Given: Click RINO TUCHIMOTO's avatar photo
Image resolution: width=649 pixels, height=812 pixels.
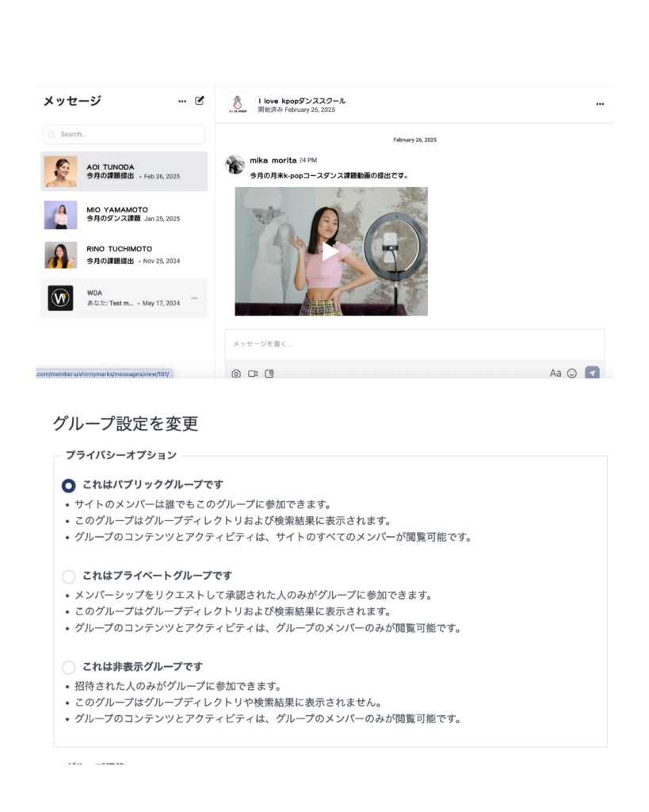Looking at the screenshot, I should [x=60, y=255].
